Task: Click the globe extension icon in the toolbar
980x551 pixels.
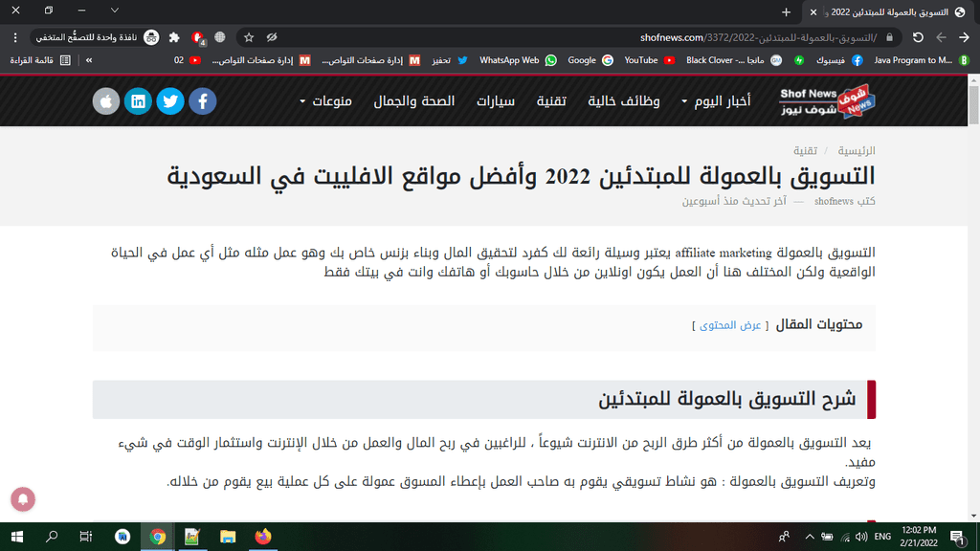Action: pos(220,37)
